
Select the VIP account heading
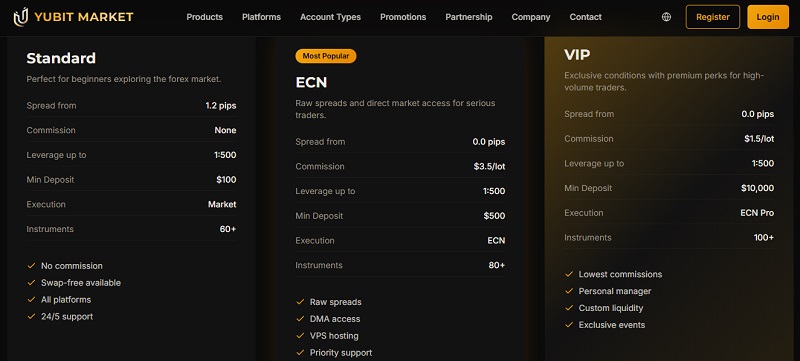(x=577, y=55)
